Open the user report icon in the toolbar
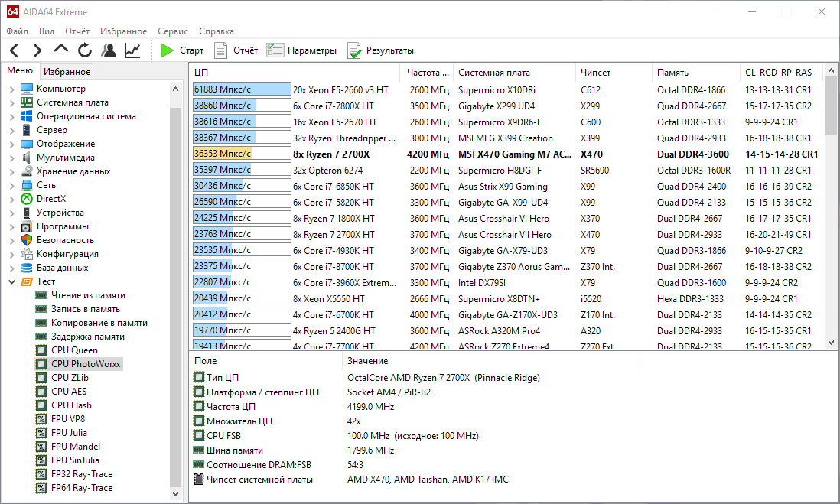The height and width of the screenshot is (504, 840). (109, 51)
